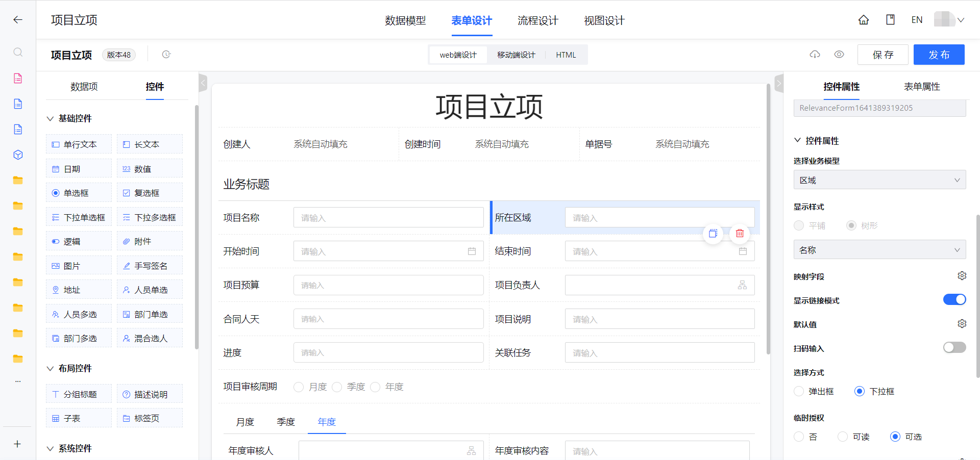
Task: Toggle the 显示链接模式 switch
Action: point(954,299)
